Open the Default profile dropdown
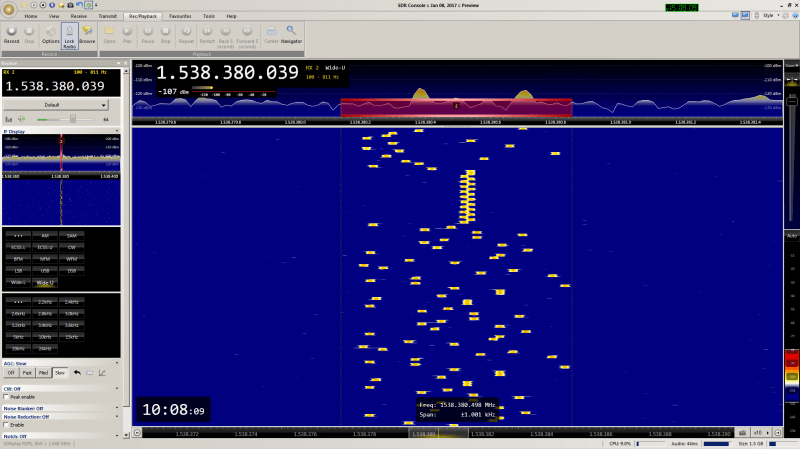The width and height of the screenshot is (800, 449). coord(56,105)
